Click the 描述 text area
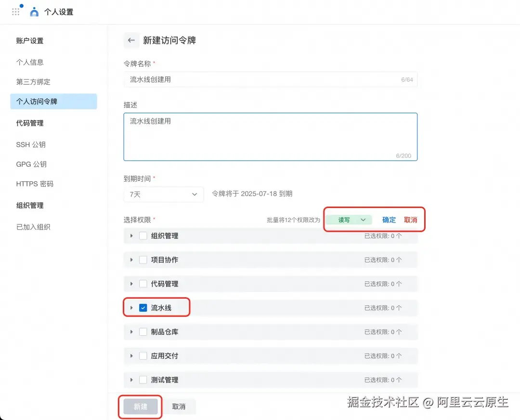Image resolution: width=520 pixels, height=420 pixels. click(270, 137)
